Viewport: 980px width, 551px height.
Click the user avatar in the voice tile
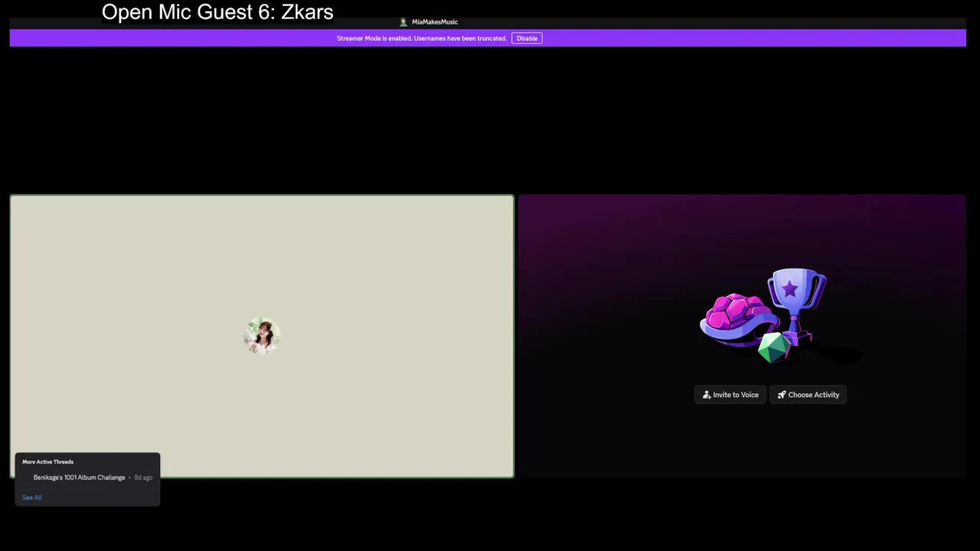tap(262, 336)
